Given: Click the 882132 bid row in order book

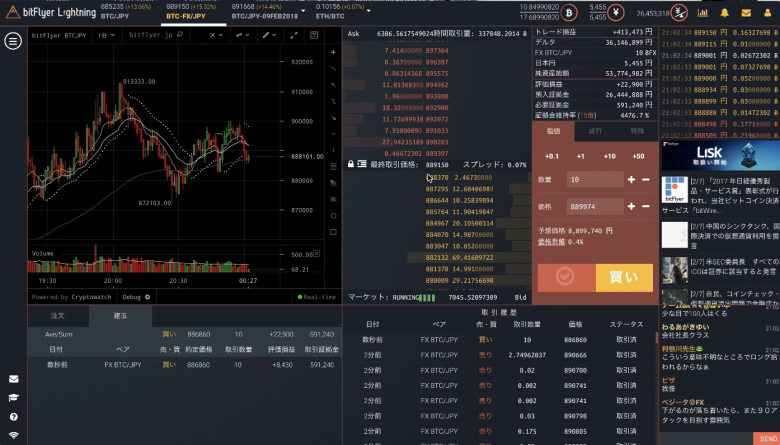Looking at the screenshot, I should [437, 258].
